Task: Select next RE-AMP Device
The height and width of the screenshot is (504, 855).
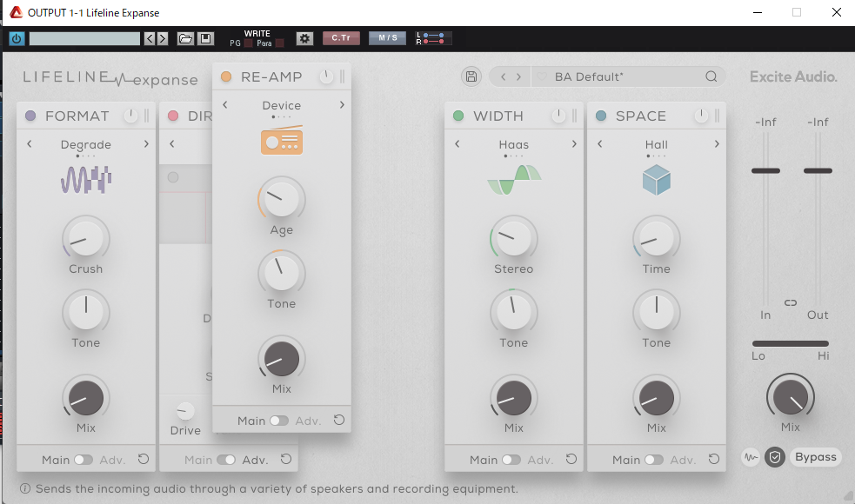Action: (342, 104)
